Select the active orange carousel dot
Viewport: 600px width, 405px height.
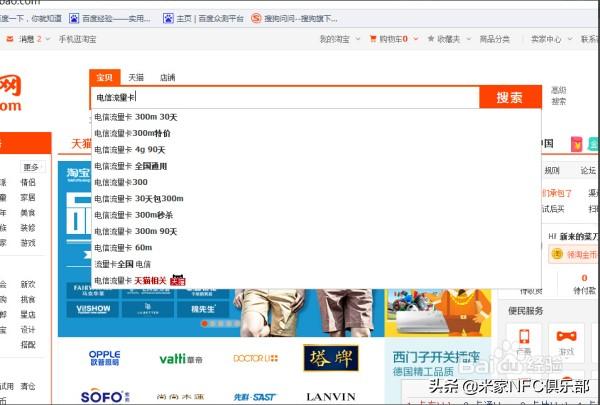(204, 324)
